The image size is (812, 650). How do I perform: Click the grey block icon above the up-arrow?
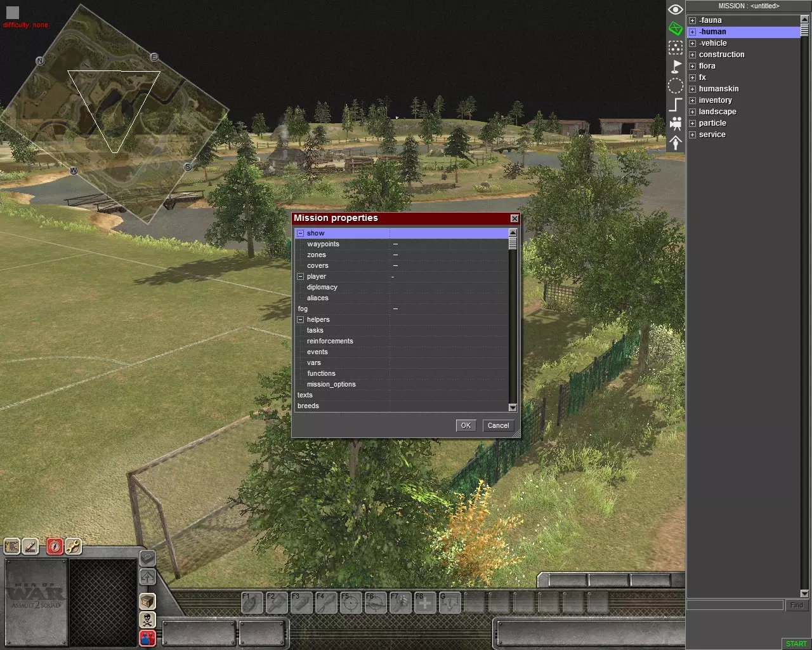148,558
